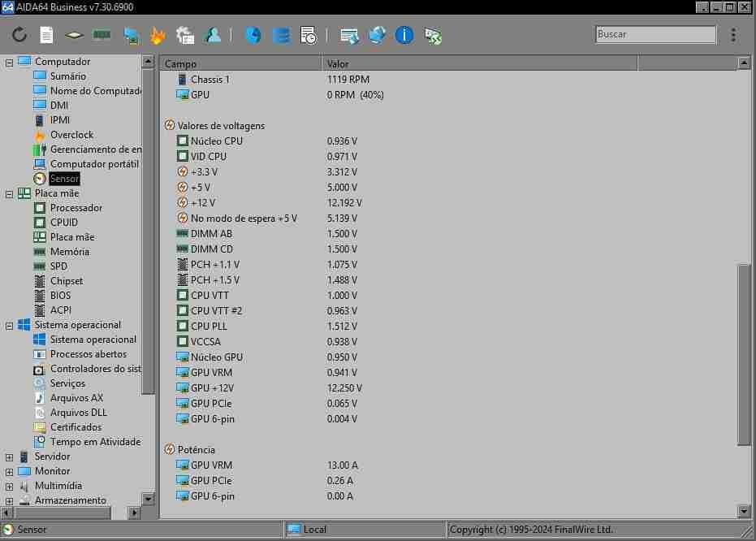The width and height of the screenshot is (756, 541).
Task: Open the Report document icon
Action: pyautogui.click(x=46, y=35)
